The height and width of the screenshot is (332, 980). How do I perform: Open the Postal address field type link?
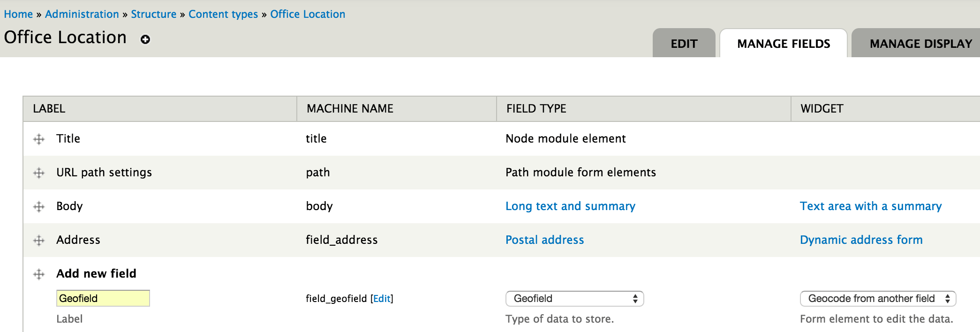(544, 240)
